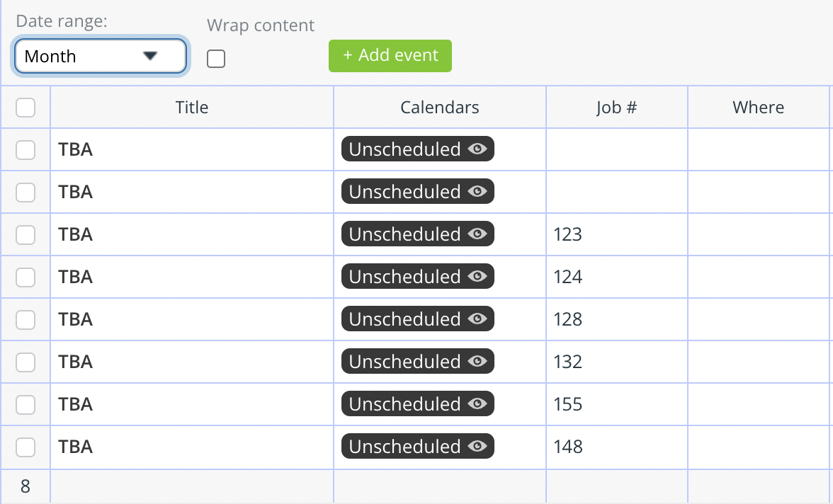Click eye icon on second Unscheduled badge
Image resolution: width=833 pixels, height=504 pixels.
click(477, 191)
